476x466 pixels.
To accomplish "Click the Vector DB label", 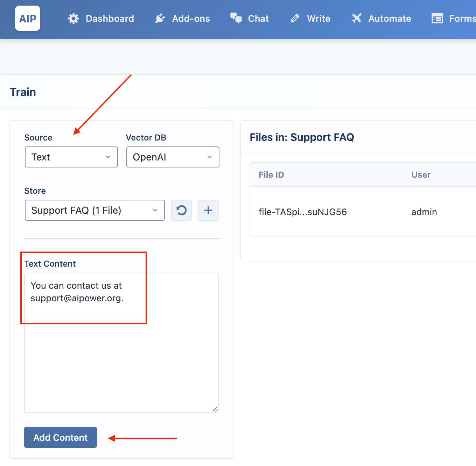I will click(146, 138).
